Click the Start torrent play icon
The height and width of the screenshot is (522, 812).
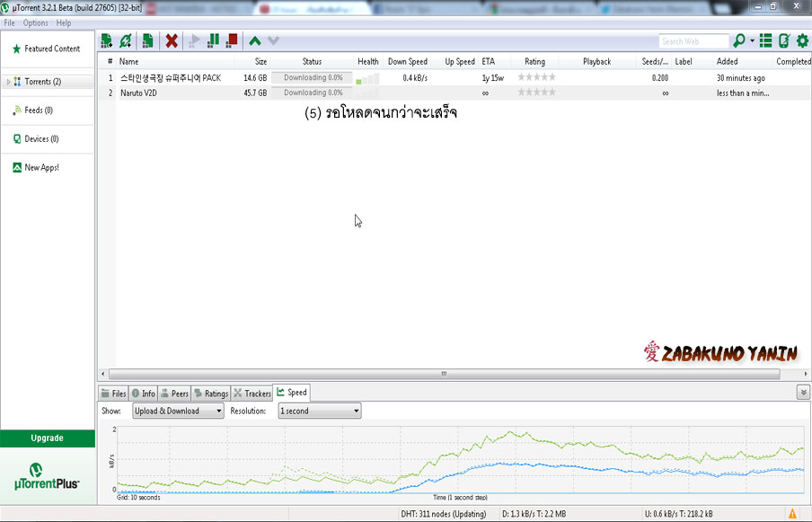point(194,41)
